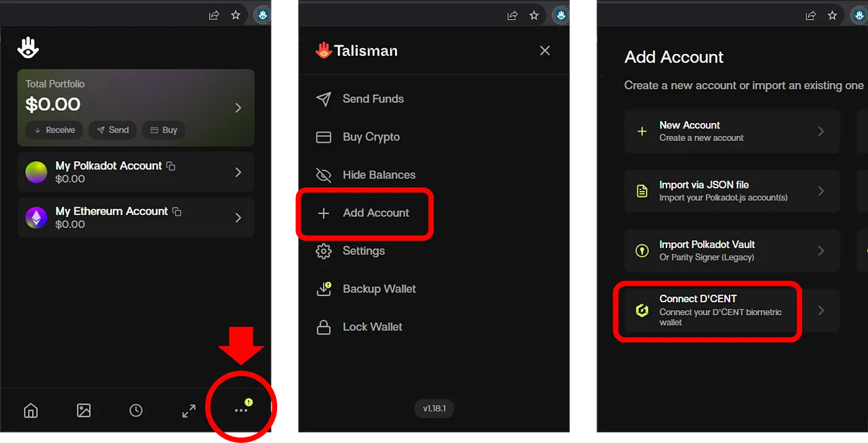Click the Receive button
868x443 pixels.
pos(55,130)
